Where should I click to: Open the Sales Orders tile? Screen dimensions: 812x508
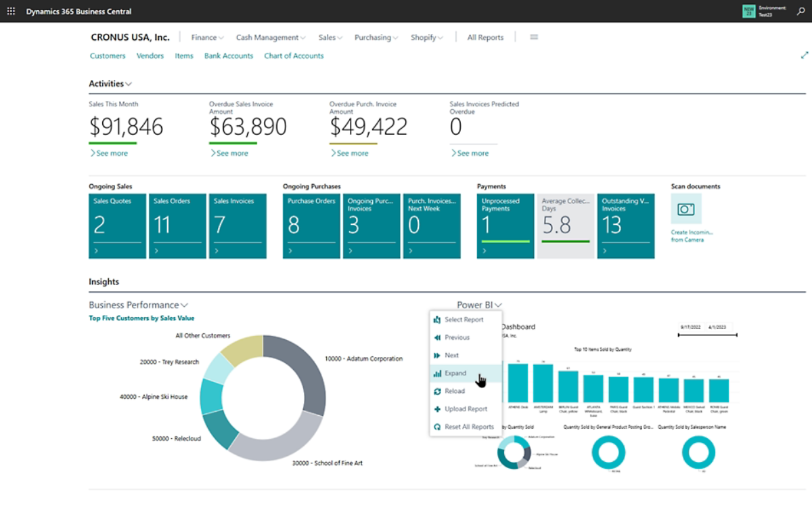click(177, 226)
